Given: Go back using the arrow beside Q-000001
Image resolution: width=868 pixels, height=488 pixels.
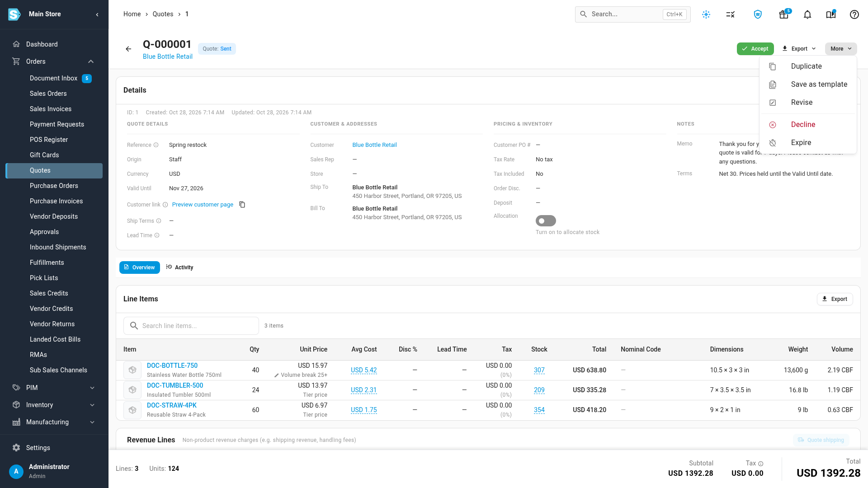Looking at the screenshot, I should click(x=128, y=49).
